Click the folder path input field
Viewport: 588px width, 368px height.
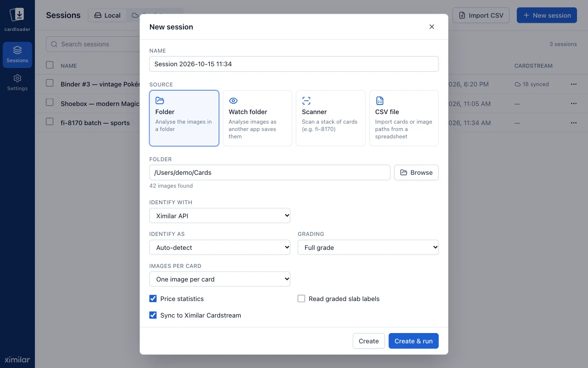[x=270, y=173]
